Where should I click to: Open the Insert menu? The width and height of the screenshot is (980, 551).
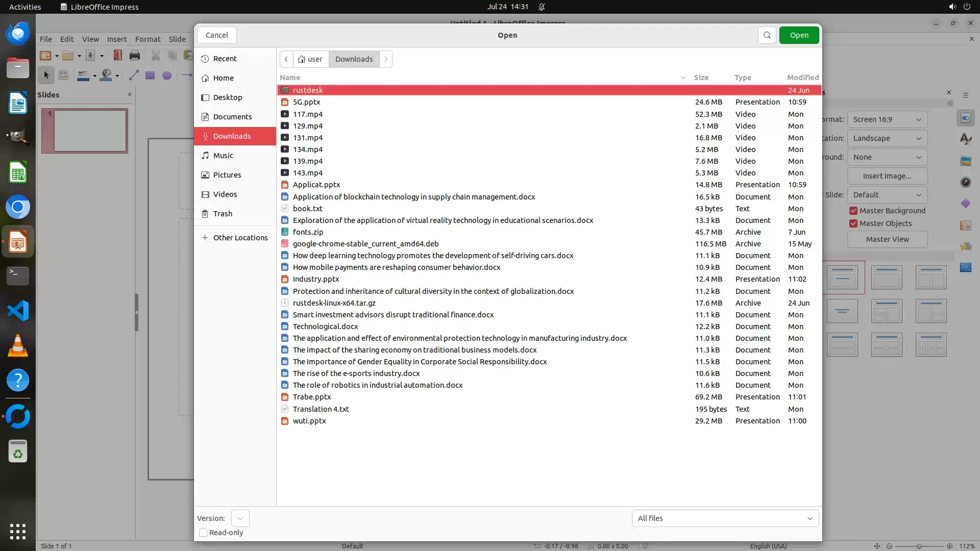pos(116,39)
